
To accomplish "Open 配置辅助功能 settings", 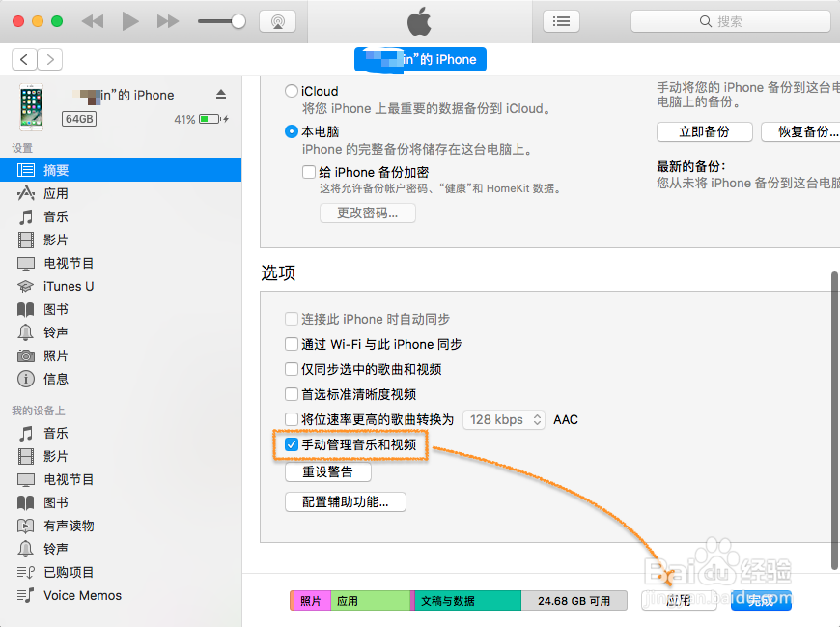I will pos(345,501).
